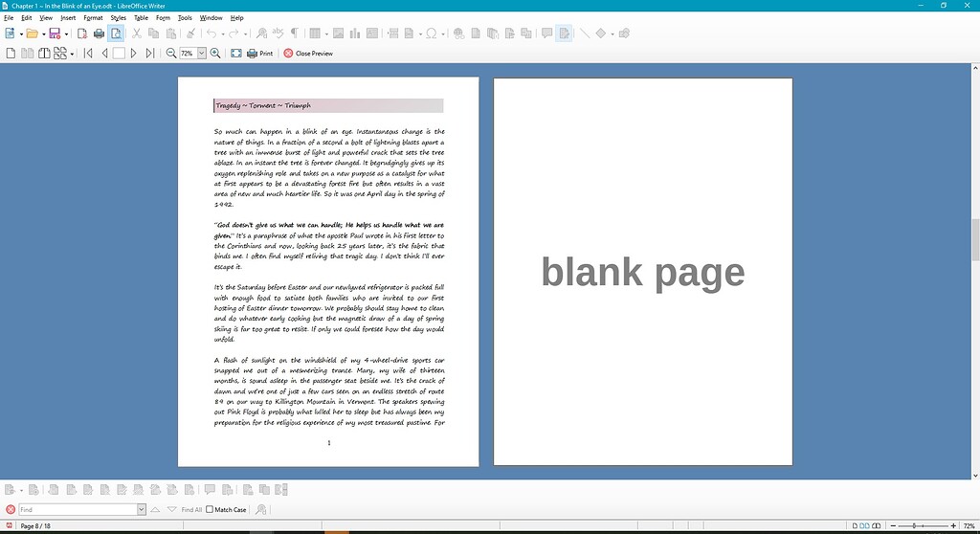Click the Zoom Out magnifier icon
The image size is (980, 534).
[x=171, y=54]
